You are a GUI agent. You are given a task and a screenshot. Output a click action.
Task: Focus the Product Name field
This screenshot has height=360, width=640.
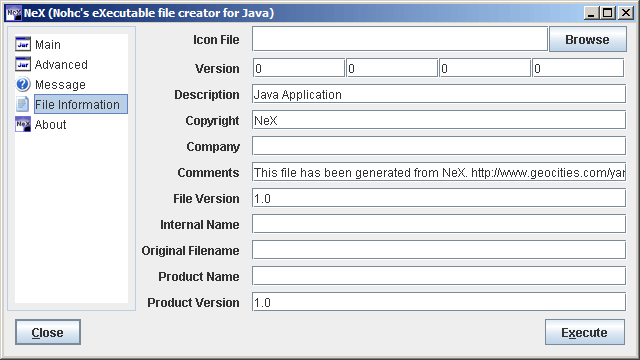click(x=439, y=276)
